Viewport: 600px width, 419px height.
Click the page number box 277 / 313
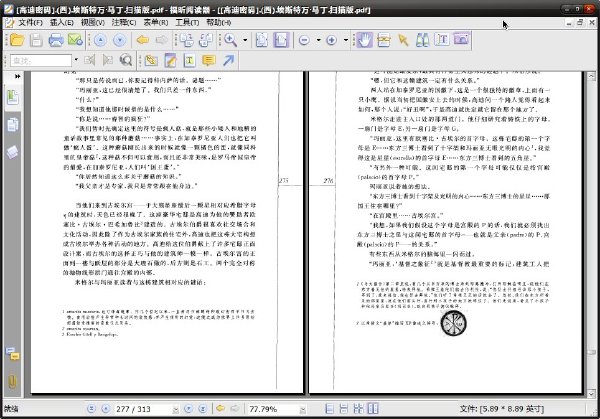pyautogui.click(x=142, y=409)
